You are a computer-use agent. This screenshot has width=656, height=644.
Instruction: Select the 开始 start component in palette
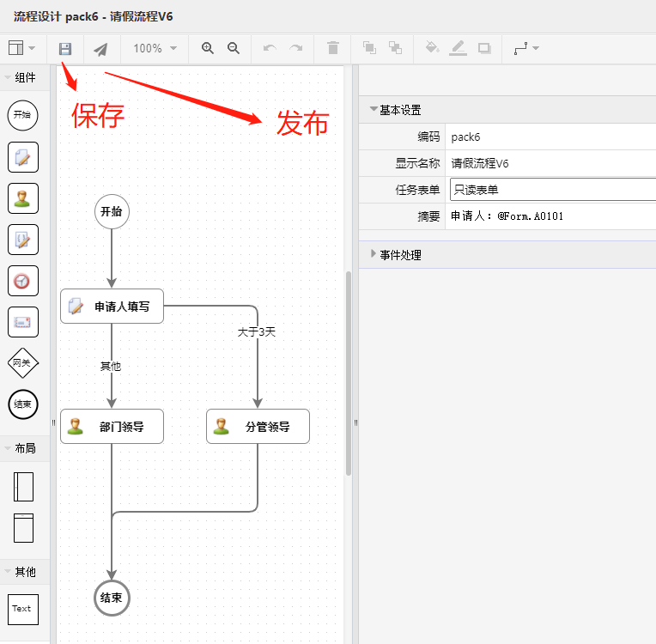[22, 116]
